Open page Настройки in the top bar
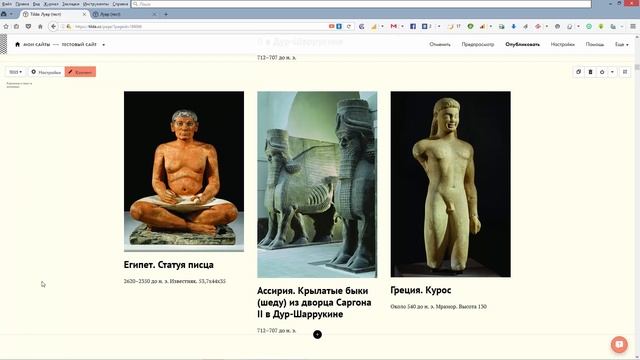Image resolution: width=640 pixels, height=360 pixels. 562,44
